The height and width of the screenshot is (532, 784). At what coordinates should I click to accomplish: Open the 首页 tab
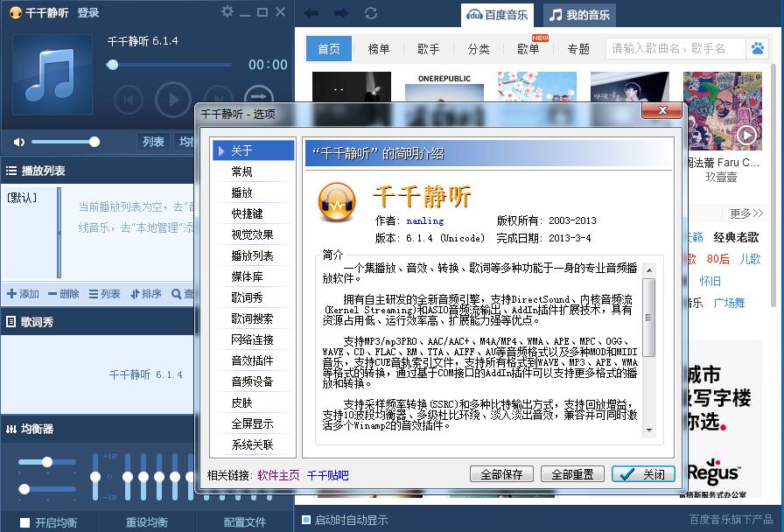(329, 48)
